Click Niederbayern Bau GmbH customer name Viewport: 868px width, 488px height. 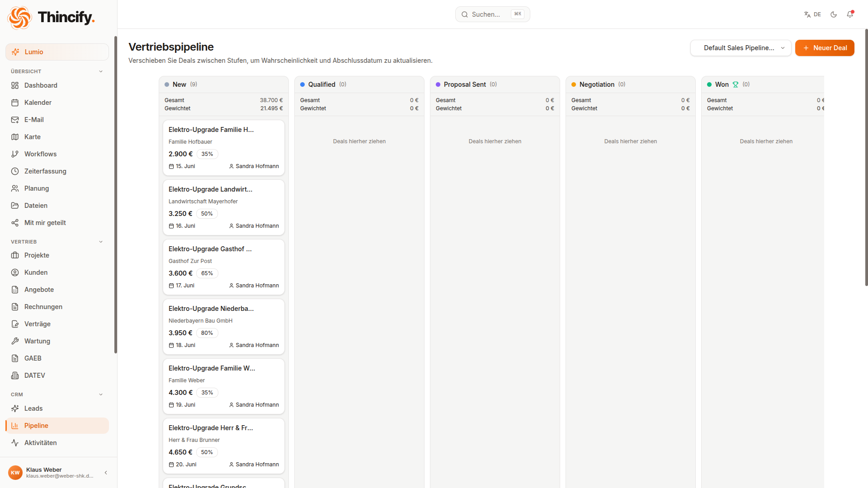click(200, 321)
